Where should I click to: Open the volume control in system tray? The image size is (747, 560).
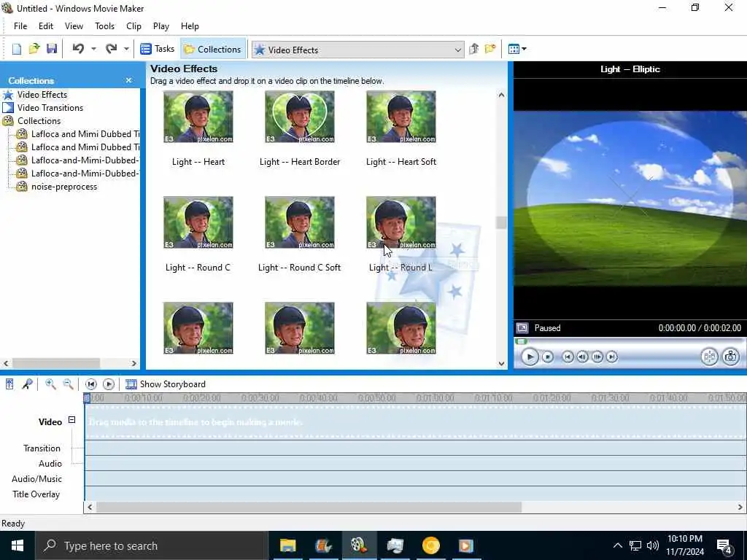click(x=653, y=545)
